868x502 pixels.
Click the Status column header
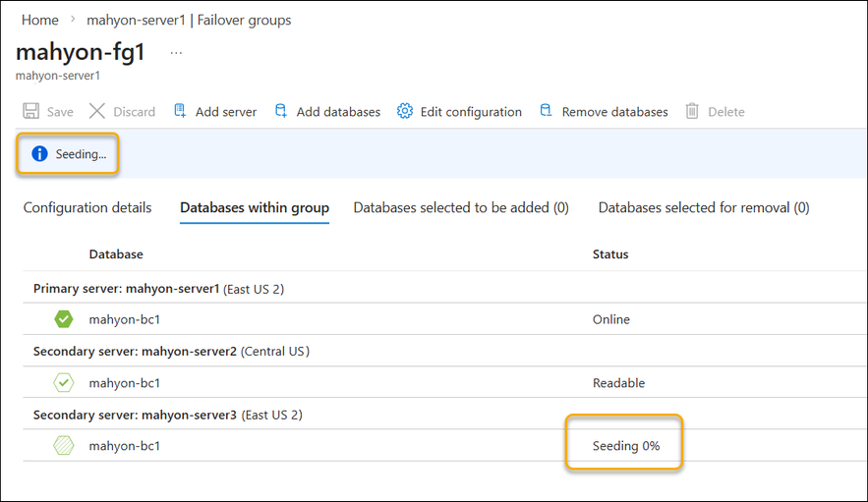(610, 254)
